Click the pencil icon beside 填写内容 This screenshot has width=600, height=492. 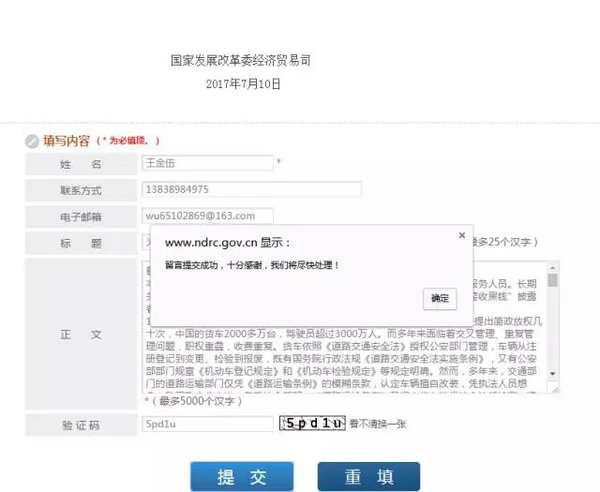(x=32, y=141)
